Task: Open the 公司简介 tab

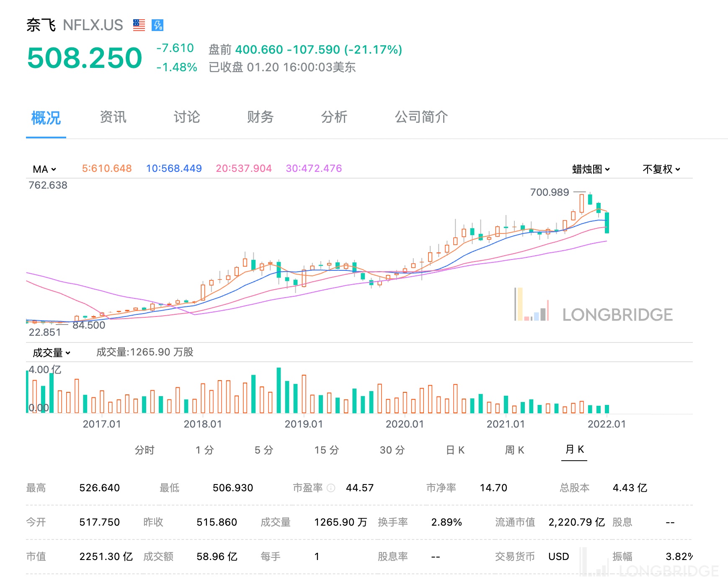Action: tap(421, 117)
